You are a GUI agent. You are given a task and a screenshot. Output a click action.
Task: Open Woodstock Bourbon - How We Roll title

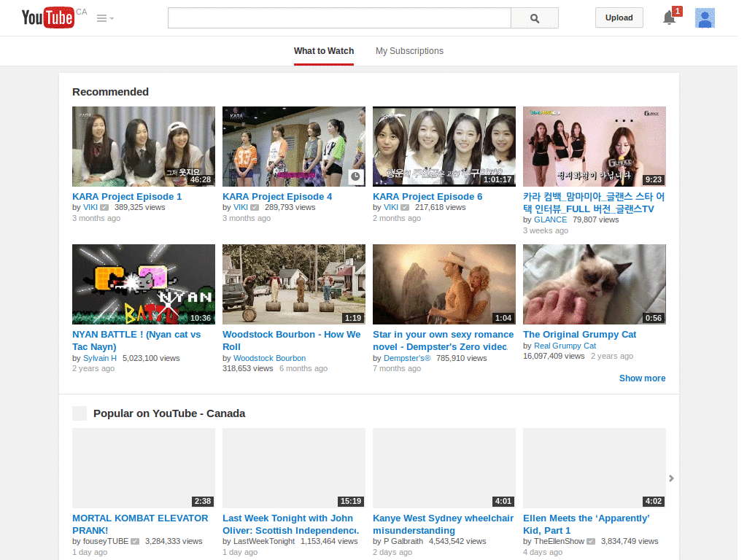[x=292, y=341]
